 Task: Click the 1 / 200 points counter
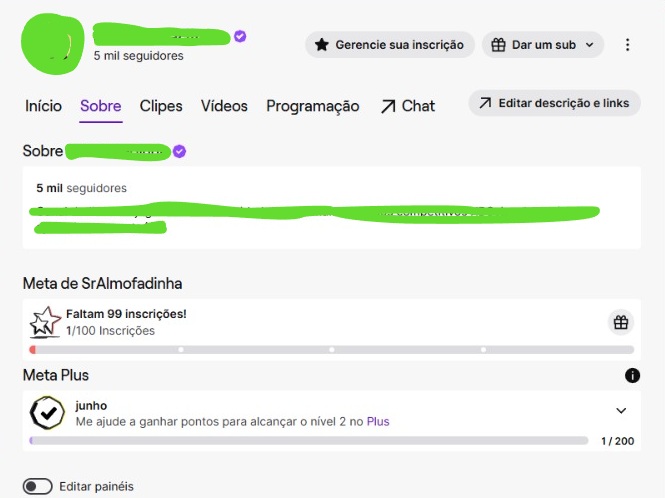tap(618, 441)
